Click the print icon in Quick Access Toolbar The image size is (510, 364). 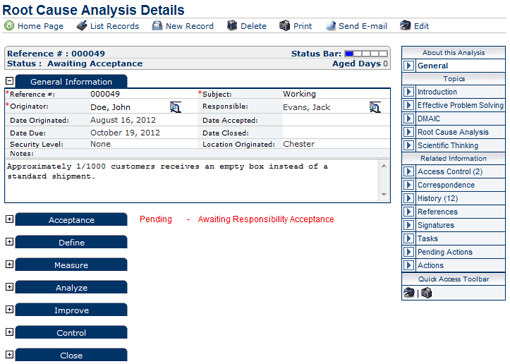point(426,293)
